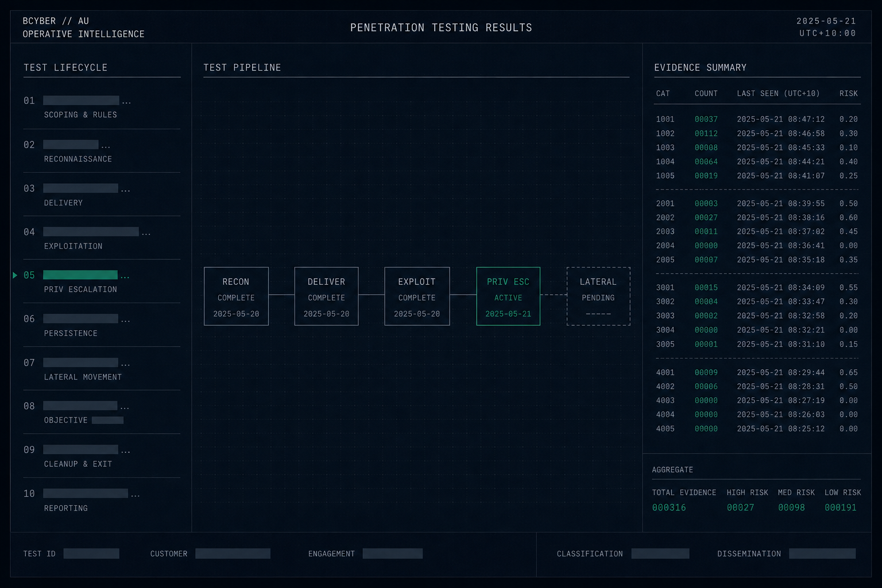Click the Aggregate section label

tap(672, 470)
